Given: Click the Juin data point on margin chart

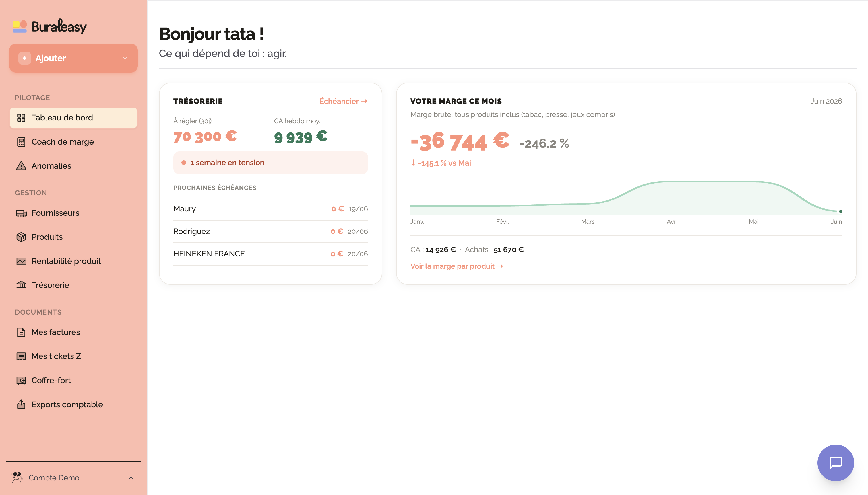Looking at the screenshot, I should (x=840, y=211).
